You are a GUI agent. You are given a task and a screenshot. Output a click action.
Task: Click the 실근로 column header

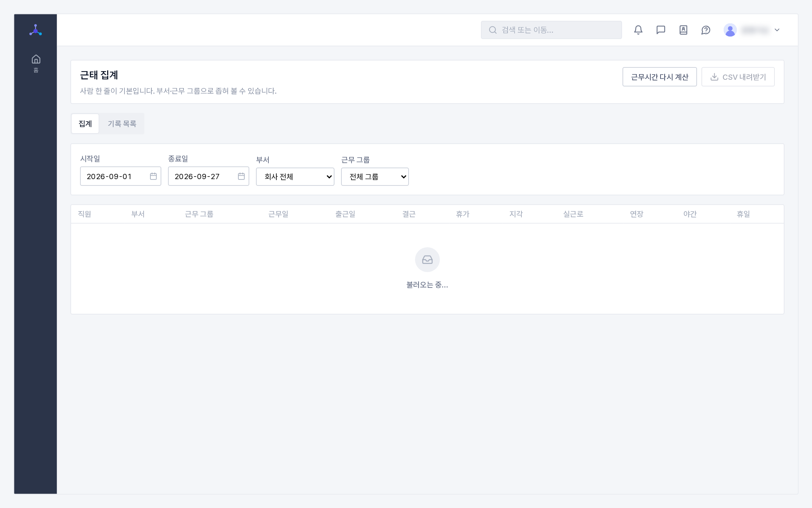(x=573, y=214)
